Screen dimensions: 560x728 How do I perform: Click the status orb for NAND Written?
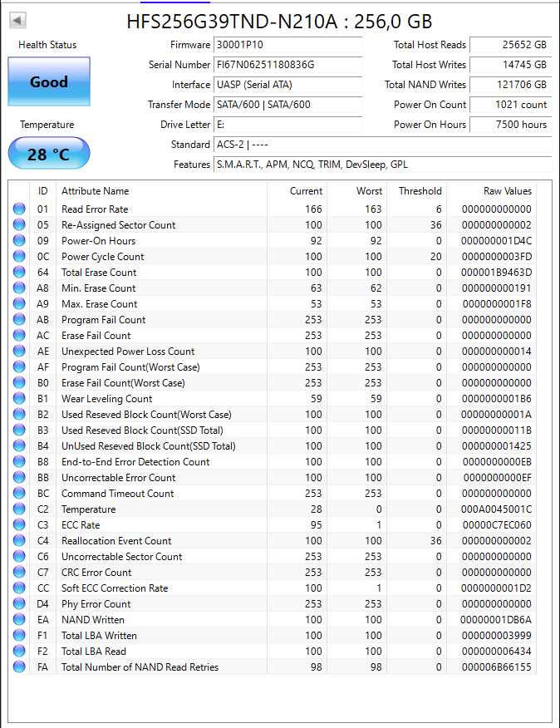[x=19, y=619]
